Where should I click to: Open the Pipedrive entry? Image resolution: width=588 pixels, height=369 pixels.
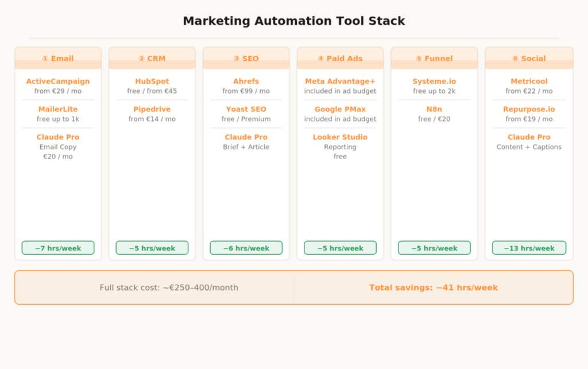click(152, 109)
